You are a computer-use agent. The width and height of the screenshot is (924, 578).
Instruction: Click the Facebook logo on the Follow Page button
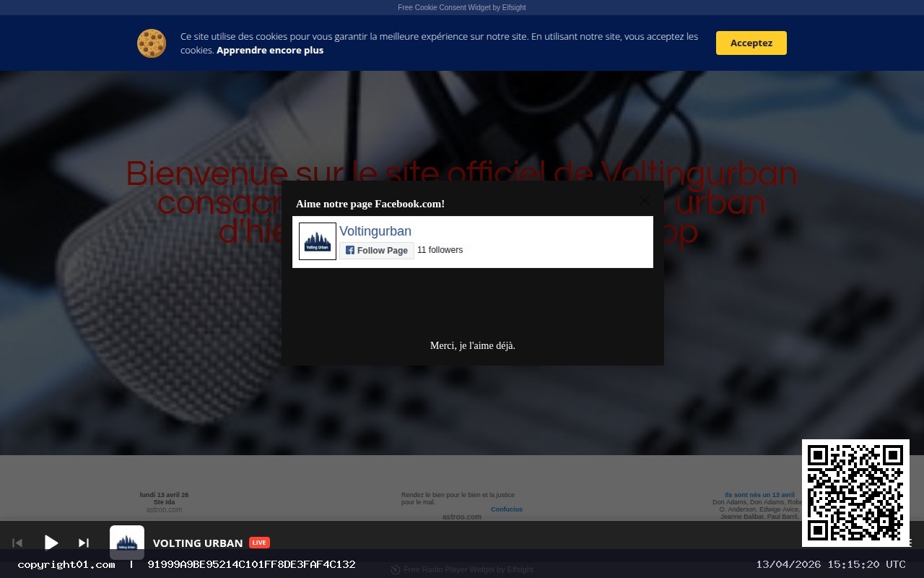[349, 250]
